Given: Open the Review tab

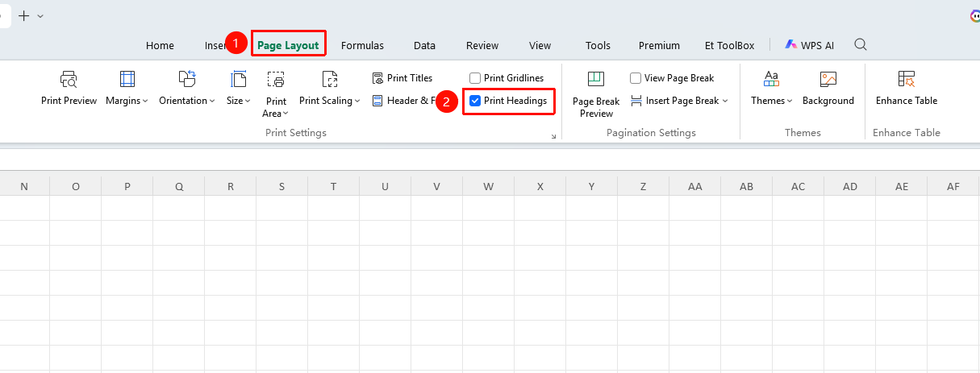Looking at the screenshot, I should click(x=482, y=45).
